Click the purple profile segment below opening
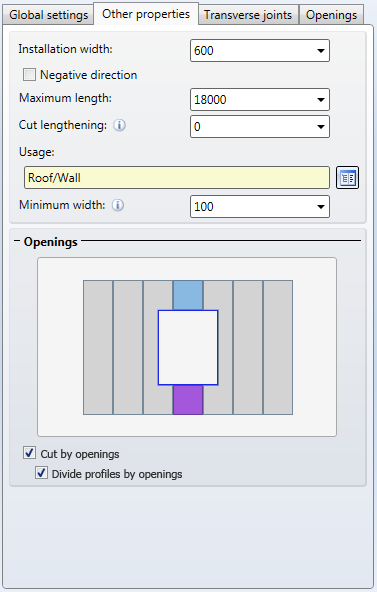The image size is (377, 592). point(188,400)
